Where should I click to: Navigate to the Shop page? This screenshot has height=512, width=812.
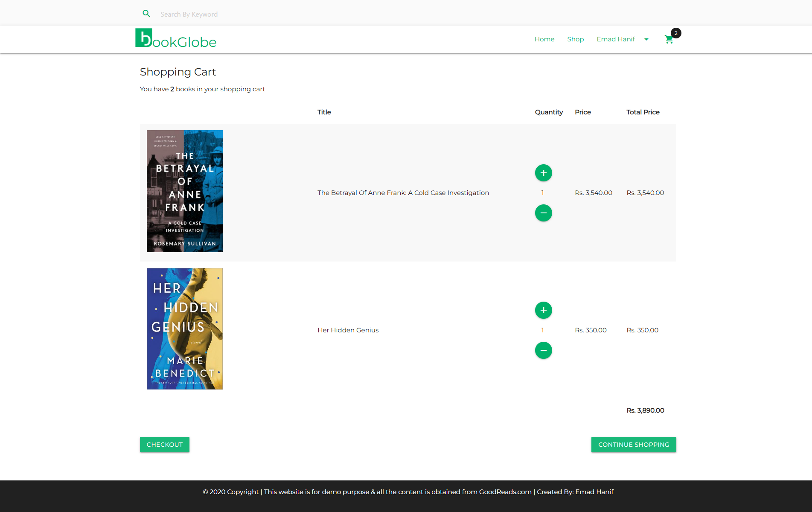575,39
